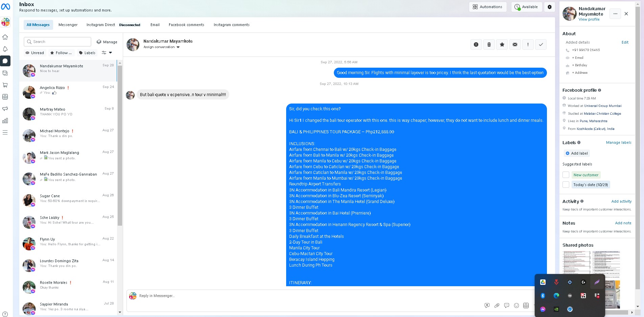
Task: Open the Insights bar chart icon
Action: (x=5, y=120)
